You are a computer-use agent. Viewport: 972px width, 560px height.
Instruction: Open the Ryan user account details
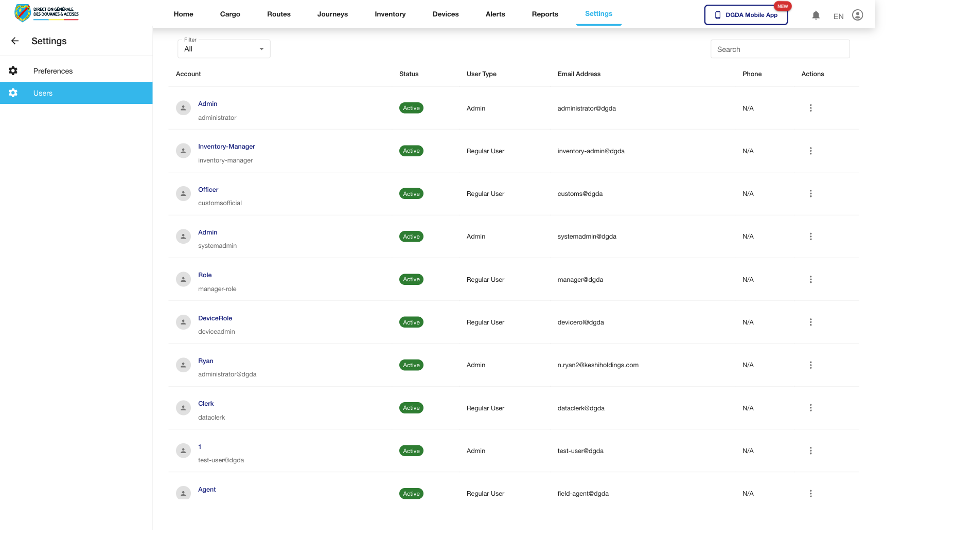pos(205,360)
